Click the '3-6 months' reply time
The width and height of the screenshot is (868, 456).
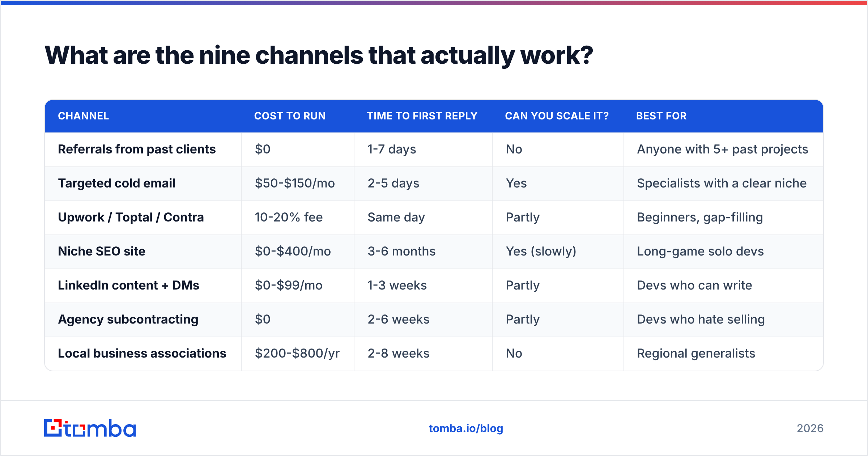401,252
